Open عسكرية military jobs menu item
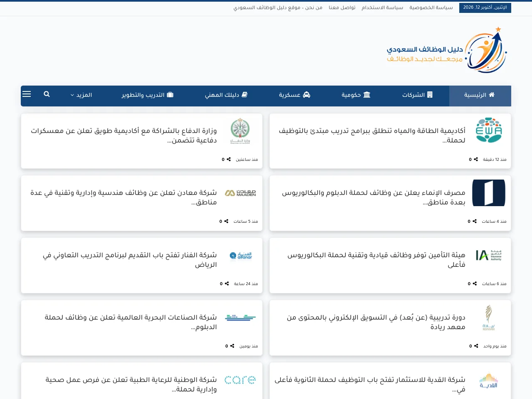 [x=295, y=95]
